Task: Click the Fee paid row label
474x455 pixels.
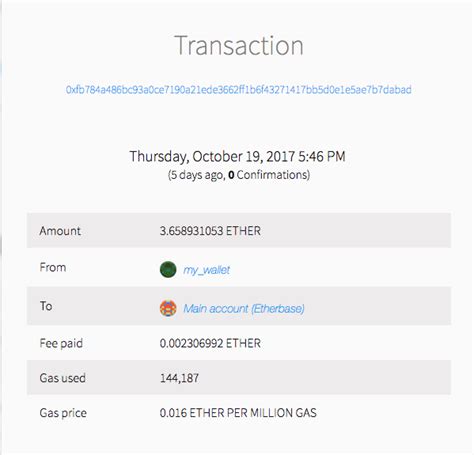Action: (x=61, y=343)
